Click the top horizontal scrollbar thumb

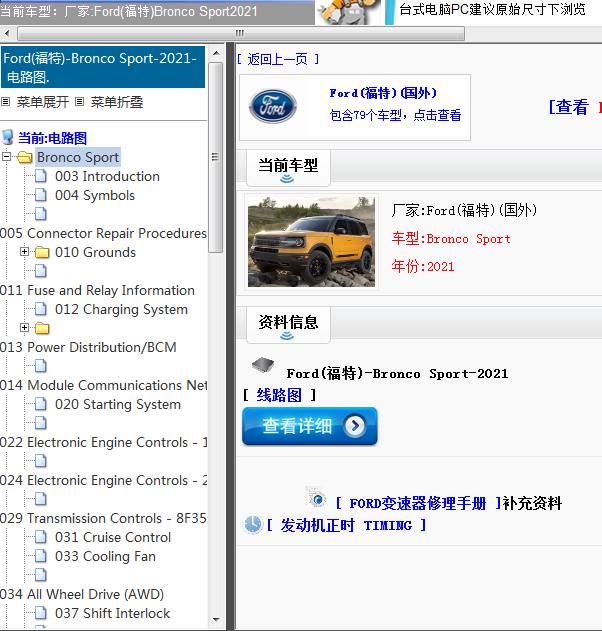click(x=241, y=33)
